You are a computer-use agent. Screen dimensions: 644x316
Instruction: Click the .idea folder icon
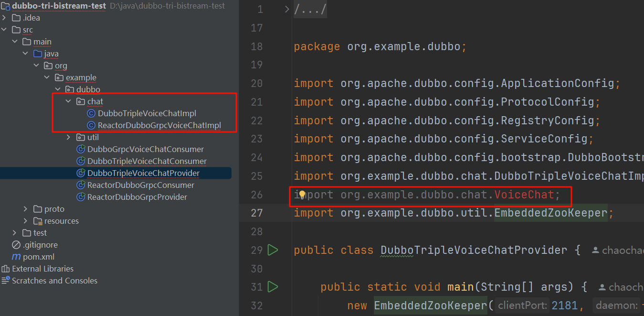coord(16,18)
